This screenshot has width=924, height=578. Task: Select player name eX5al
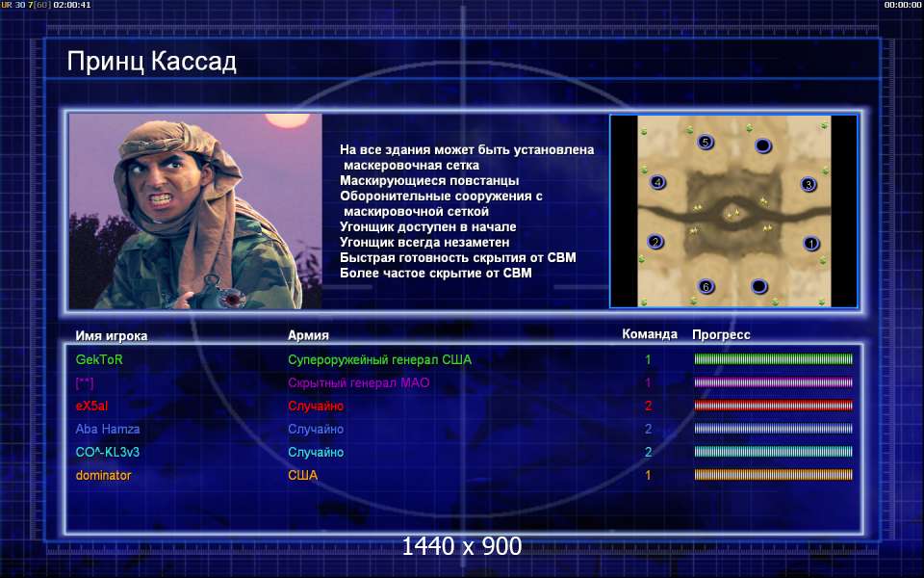tap(92, 406)
